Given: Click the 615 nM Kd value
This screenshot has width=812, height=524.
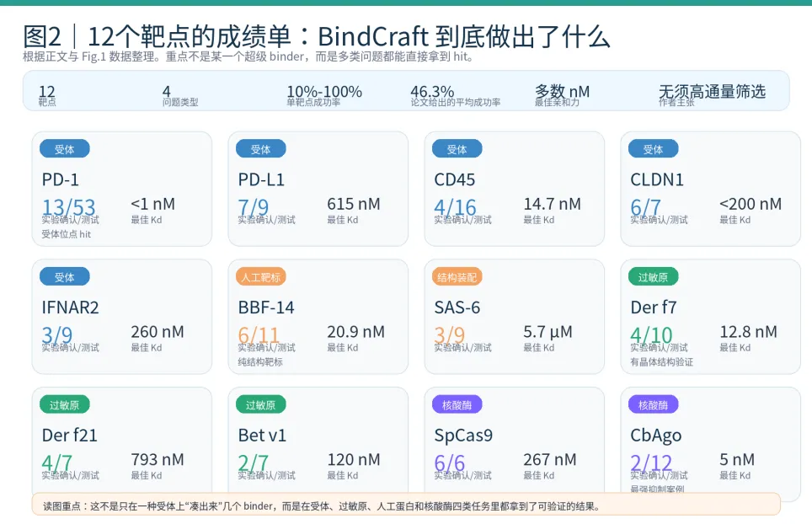Looking at the screenshot, I should [354, 204].
